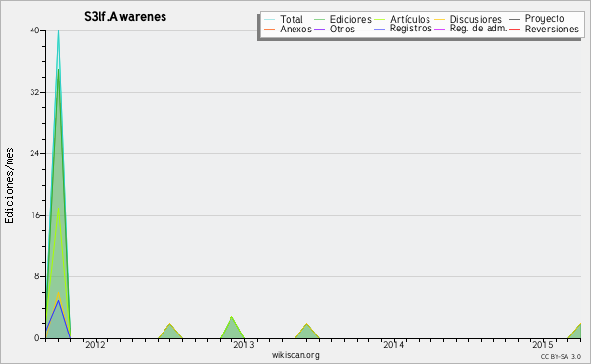The height and width of the screenshot is (364, 591).
Task: Click the y-axis label 24
Action: point(34,153)
